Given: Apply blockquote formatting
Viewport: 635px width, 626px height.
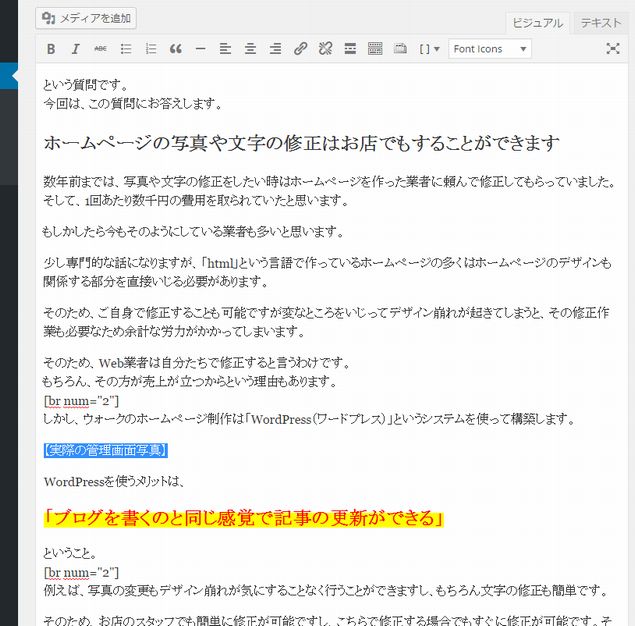Looking at the screenshot, I should pyautogui.click(x=175, y=49).
